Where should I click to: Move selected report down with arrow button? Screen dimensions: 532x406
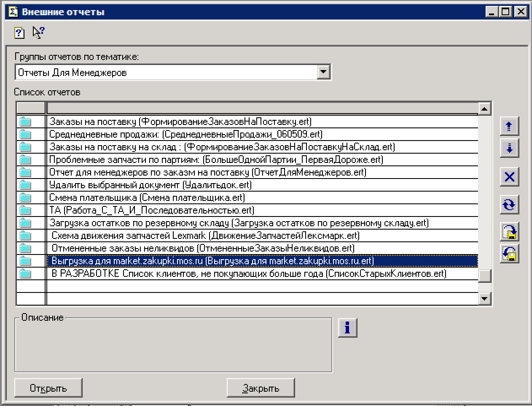tap(509, 149)
